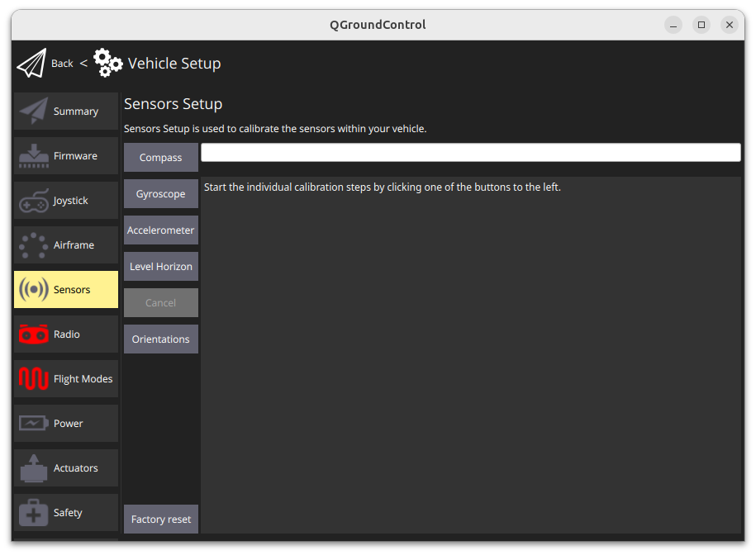The image size is (756, 555).
Task: Start Gyroscope calibration
Action: pyautogui.click(x=161, y=193)
